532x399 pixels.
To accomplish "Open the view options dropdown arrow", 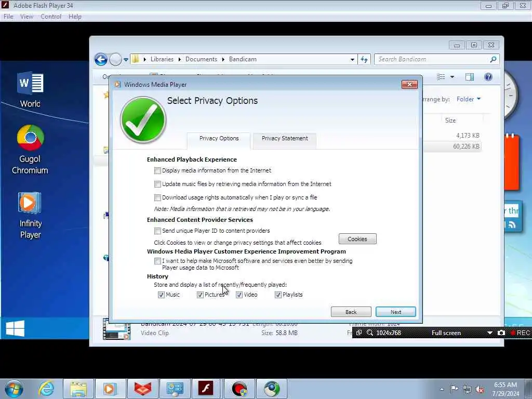I will 452,77.
